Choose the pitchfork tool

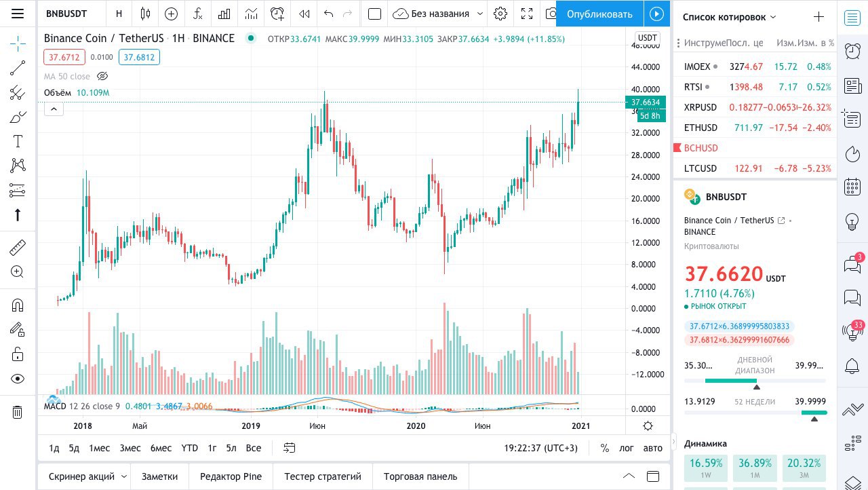tap(18, 93)
